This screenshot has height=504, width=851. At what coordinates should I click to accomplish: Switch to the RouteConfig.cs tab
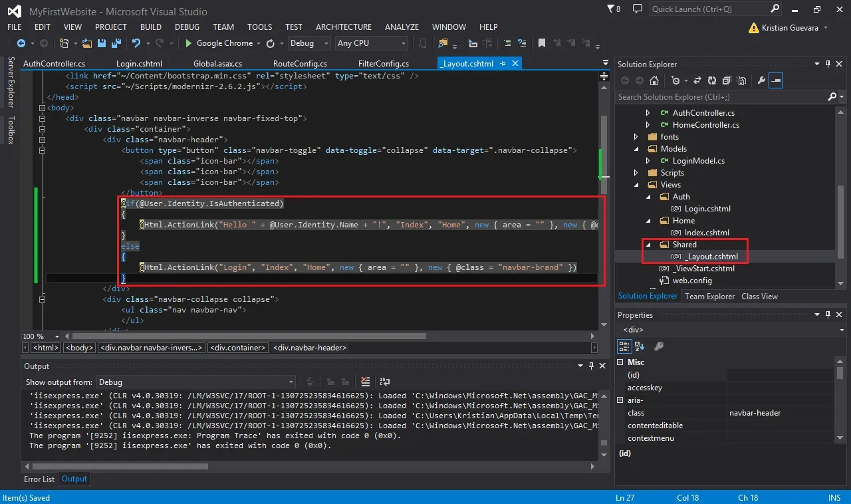click(301, 64)
